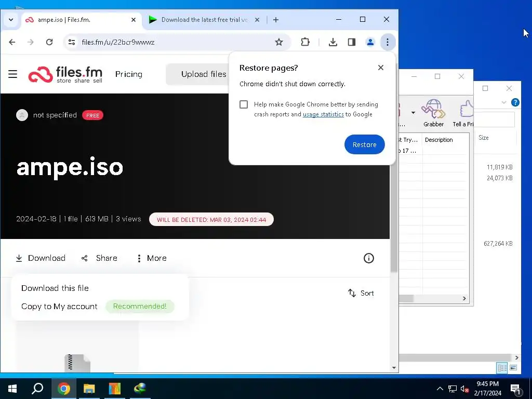The width and height of the screenshot is (532, 399).
Task: Choose Copy to My account option
Action: pyautogui.click(x=59, y=307)
